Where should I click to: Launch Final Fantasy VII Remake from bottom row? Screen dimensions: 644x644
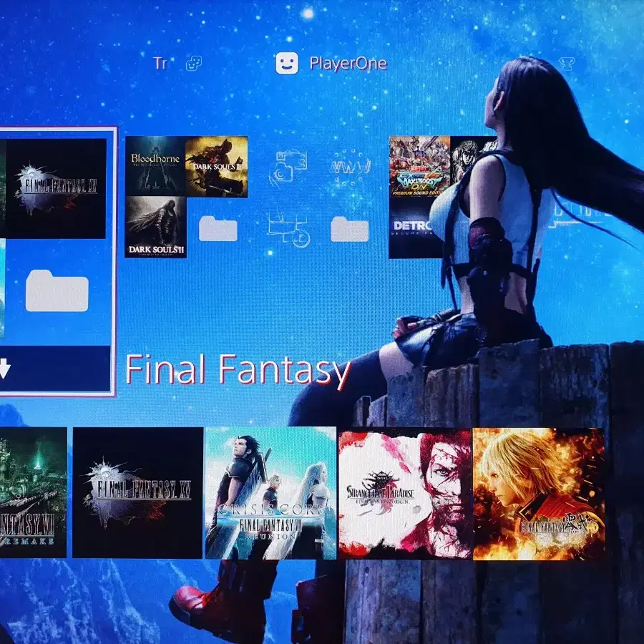pos(33,492)
